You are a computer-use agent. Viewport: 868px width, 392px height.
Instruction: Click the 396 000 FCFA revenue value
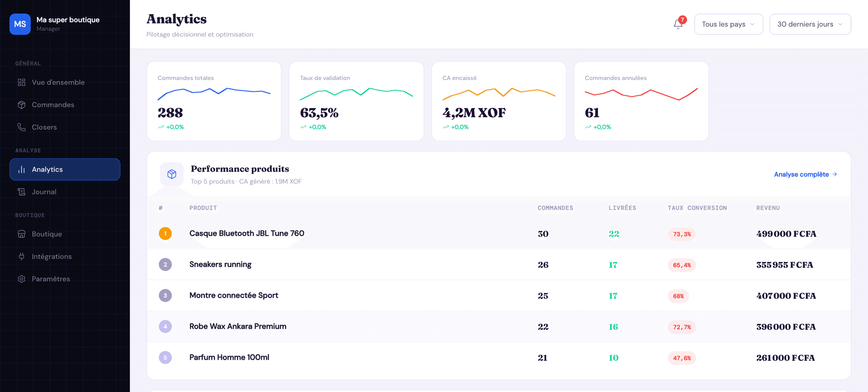coord(786,327)
